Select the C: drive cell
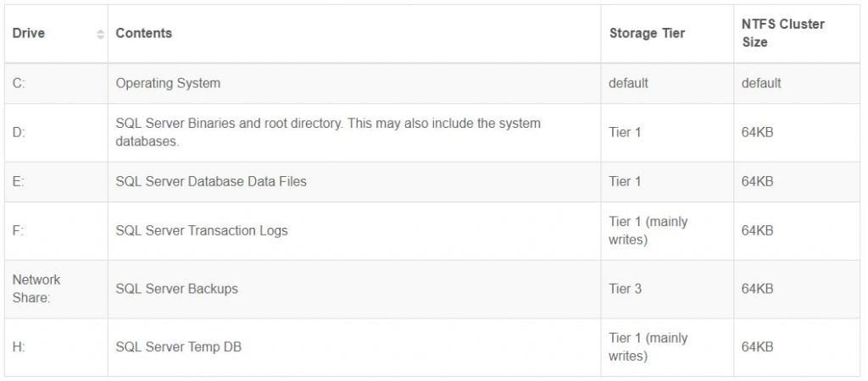This screenshot has height=381, width=868. 19,83
